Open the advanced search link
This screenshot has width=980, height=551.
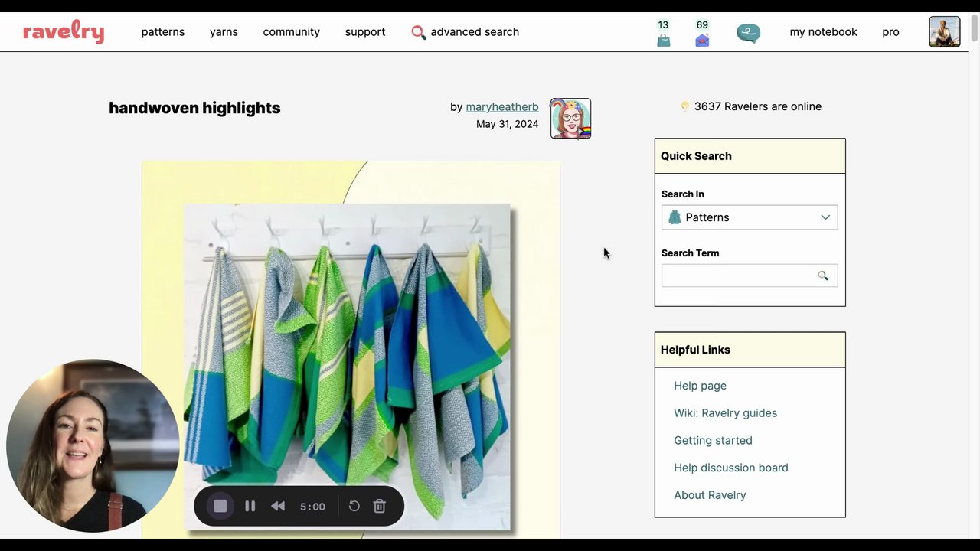[x=475, y=32]
